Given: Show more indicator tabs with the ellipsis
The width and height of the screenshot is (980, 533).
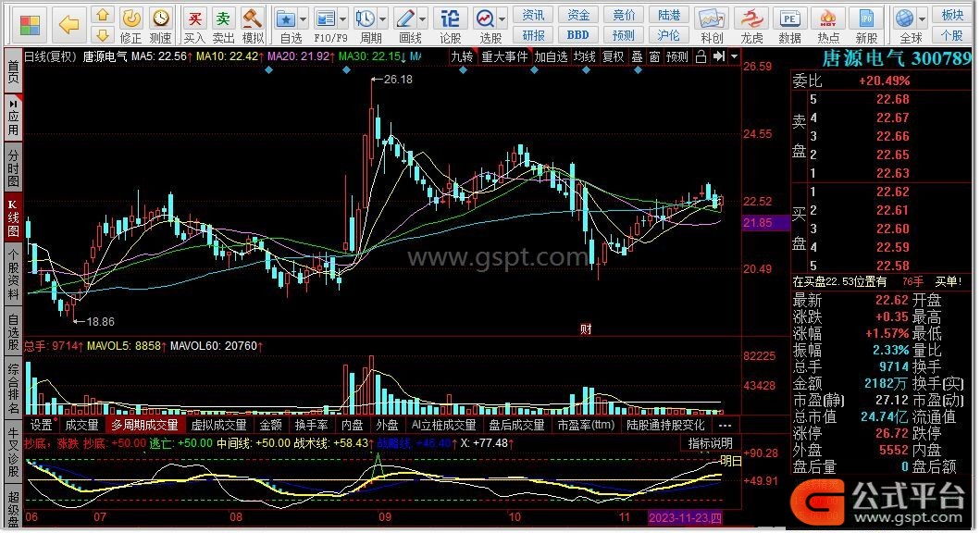Looking at the screenshot, I should [725, 426].
